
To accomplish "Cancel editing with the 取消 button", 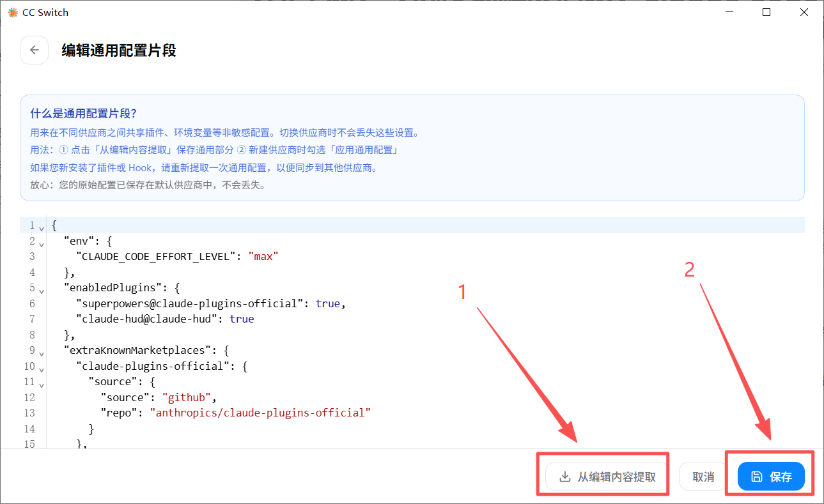I will point(703,477).
